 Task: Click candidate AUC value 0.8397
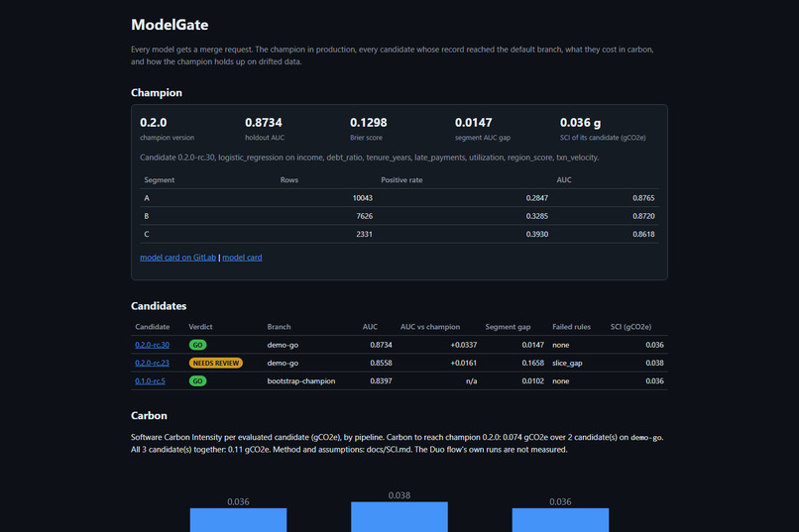click(381, 380)
